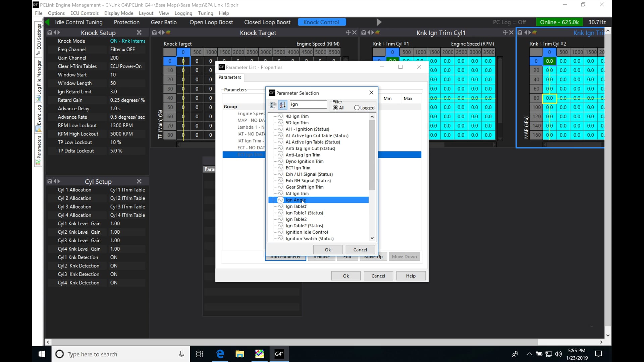
Task: Select the Logged filter radio button
Action: (x=357, y=108)
